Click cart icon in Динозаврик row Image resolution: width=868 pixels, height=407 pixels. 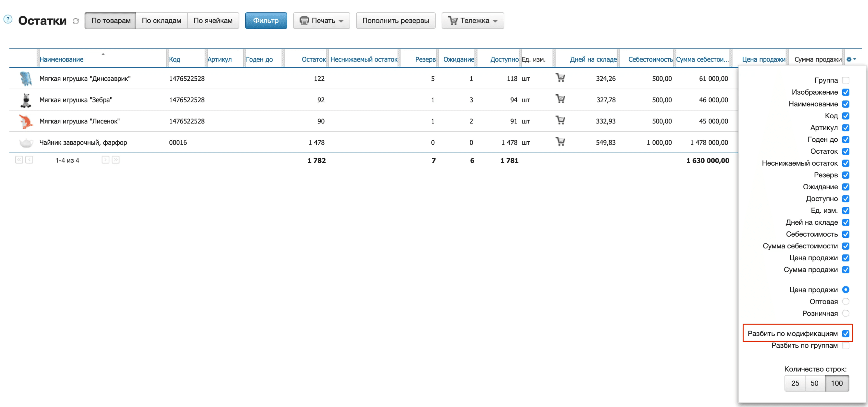[560, 78]
